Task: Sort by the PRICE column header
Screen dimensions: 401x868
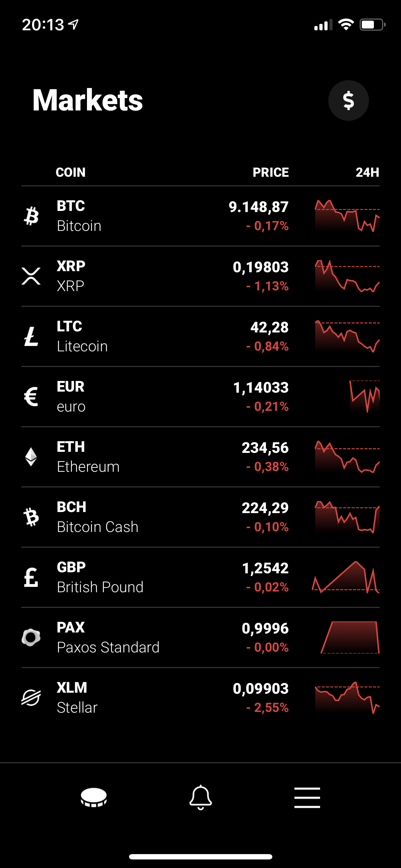Action: coord(271,172)
